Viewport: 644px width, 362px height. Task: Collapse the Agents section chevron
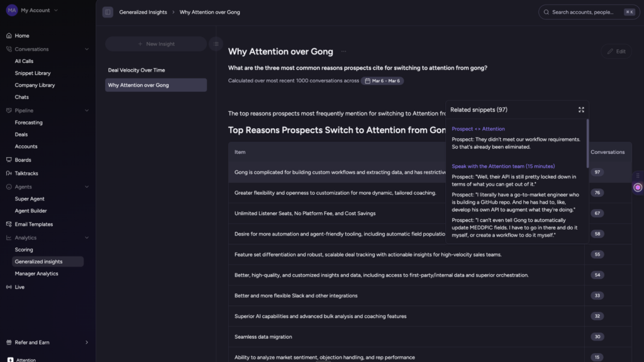coord(87,187)
